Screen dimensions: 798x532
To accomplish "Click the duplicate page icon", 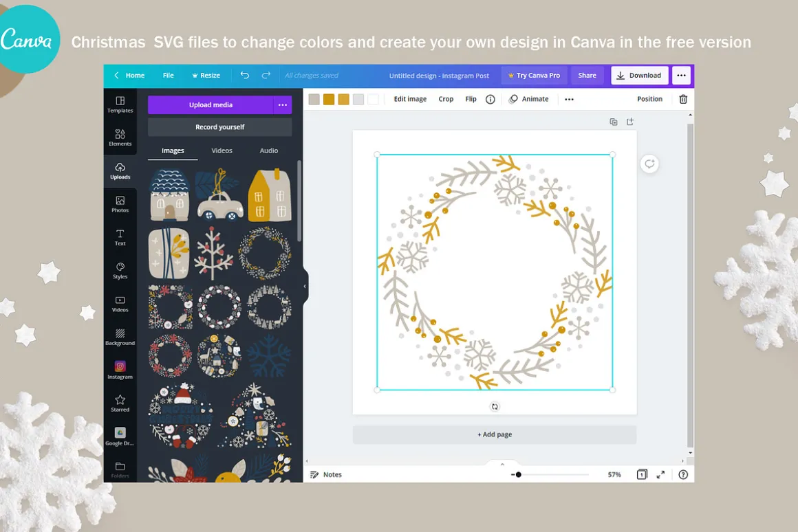I will [x=614, y=122].
